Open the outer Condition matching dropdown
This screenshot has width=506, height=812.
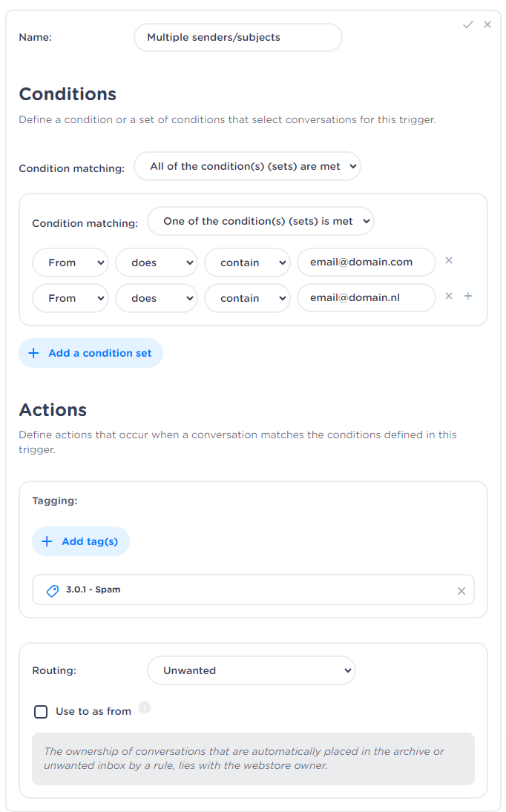click(x=247, y=167)
